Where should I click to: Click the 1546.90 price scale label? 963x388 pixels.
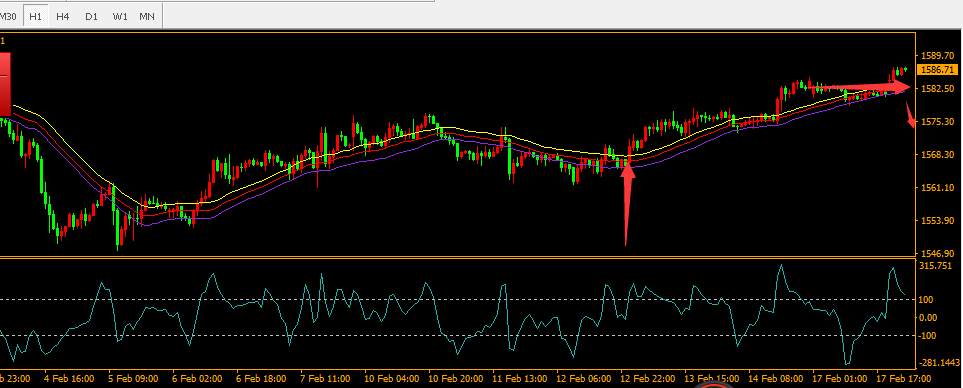(x=937, y=253)
